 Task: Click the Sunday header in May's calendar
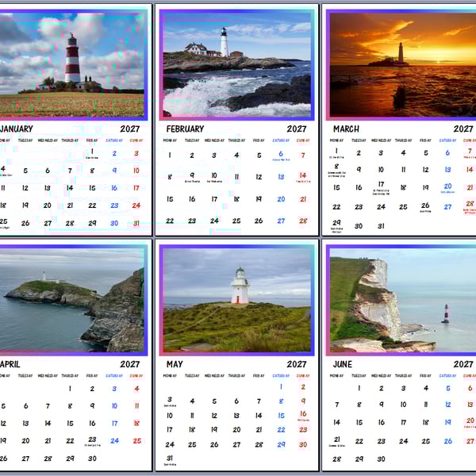tap(303, 376)
